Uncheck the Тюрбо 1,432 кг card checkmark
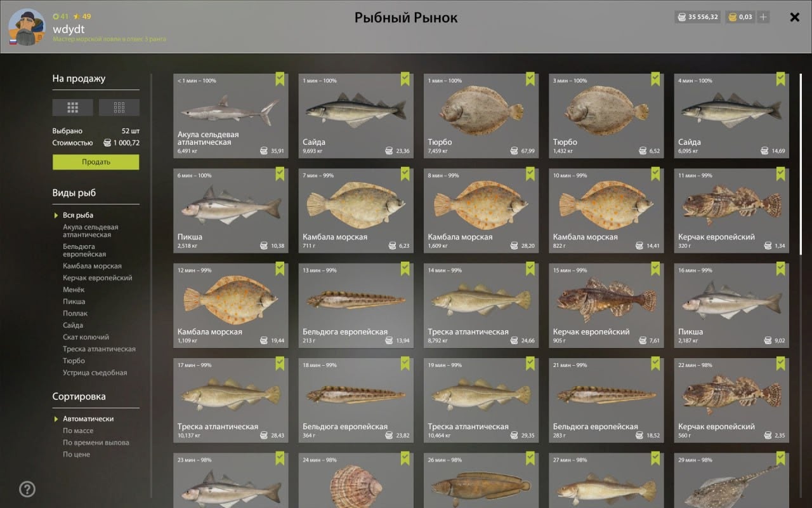The image size is (812, 508). tap(655, 79)
